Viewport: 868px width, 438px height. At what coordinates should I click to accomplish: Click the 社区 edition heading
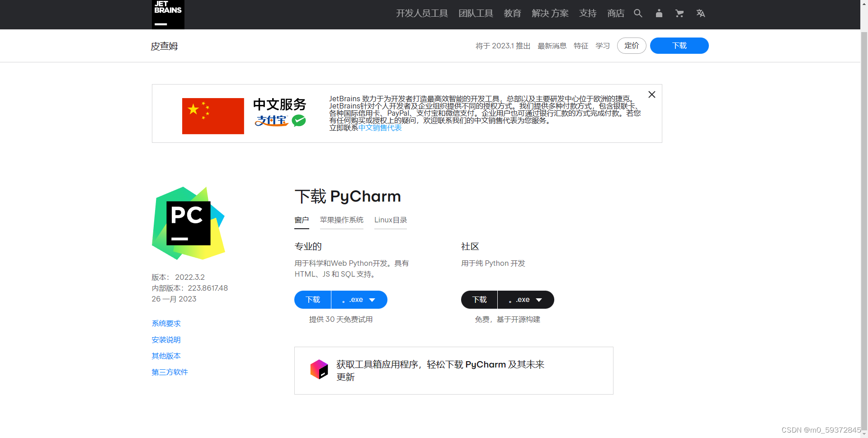click(470, 247)
